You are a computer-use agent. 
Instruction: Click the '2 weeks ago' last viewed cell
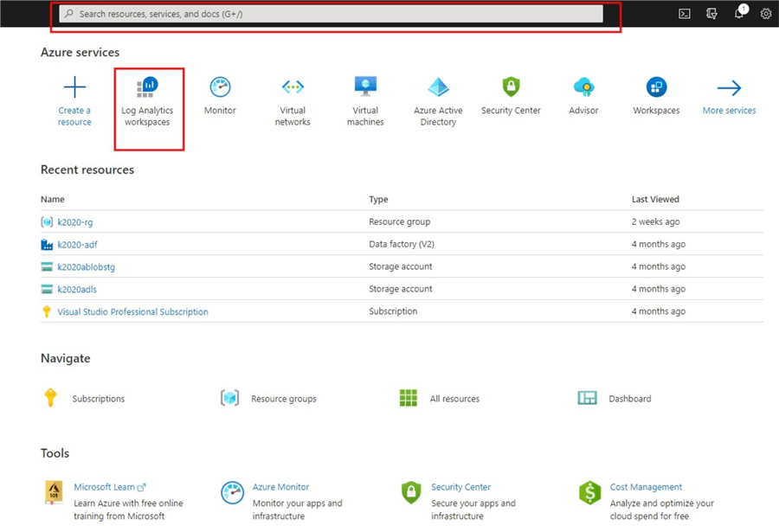pos(656,221)
